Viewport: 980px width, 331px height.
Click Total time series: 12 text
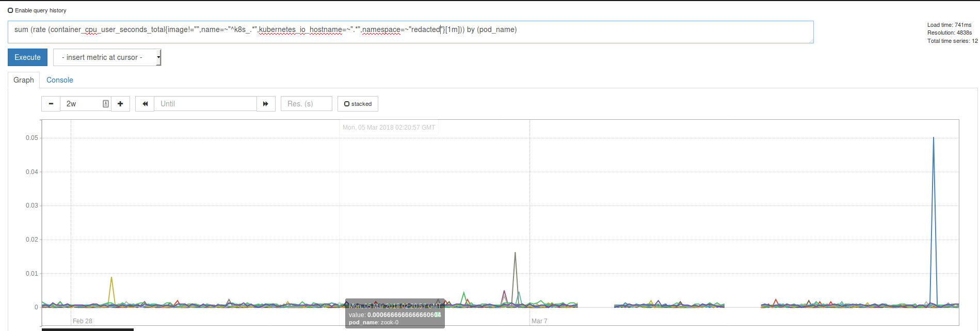click(x=952, y=41)
